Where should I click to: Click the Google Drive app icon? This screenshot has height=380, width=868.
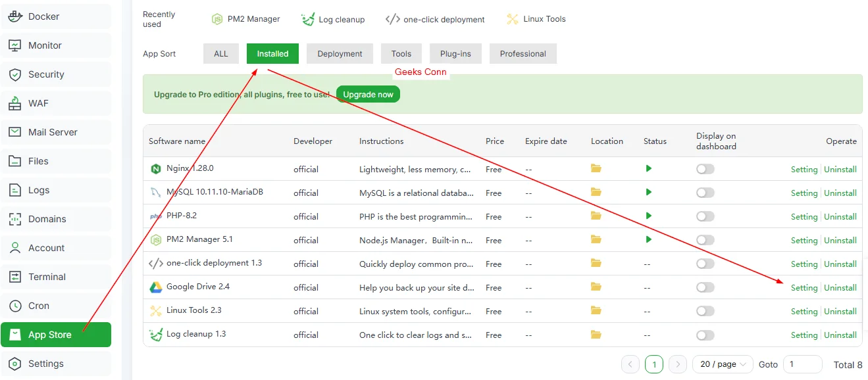155,287
